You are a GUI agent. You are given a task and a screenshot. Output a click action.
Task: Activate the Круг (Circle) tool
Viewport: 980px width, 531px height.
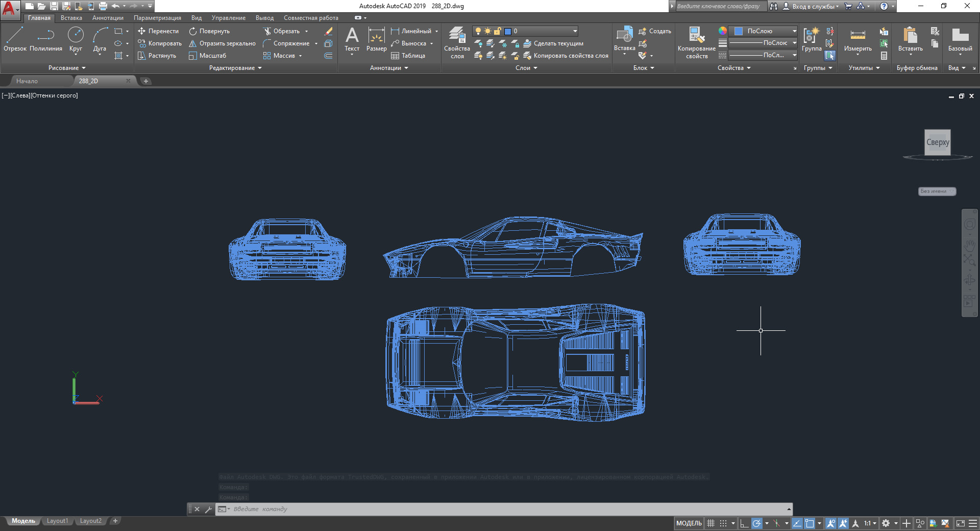pyautogui.click(x=76, y=39)
